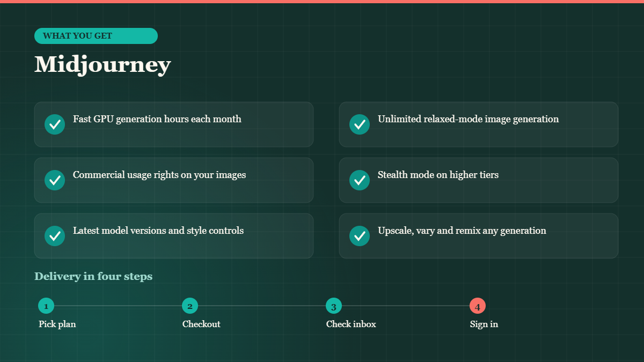This screenshot has width=644, height=362.
Task: Click the 'Check inbox' step label
Action: (x=351, y=324)
